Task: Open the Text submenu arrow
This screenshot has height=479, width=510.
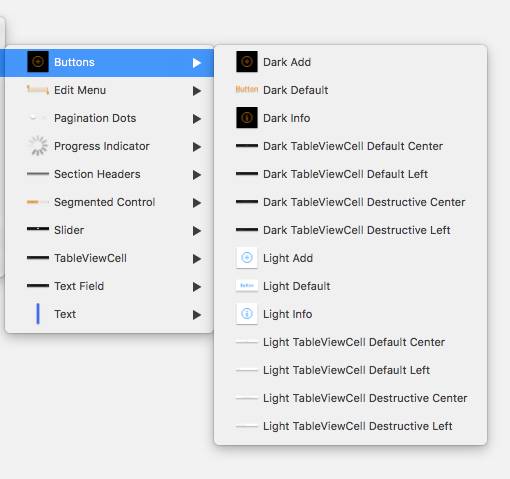Action: tap(197, 315)
